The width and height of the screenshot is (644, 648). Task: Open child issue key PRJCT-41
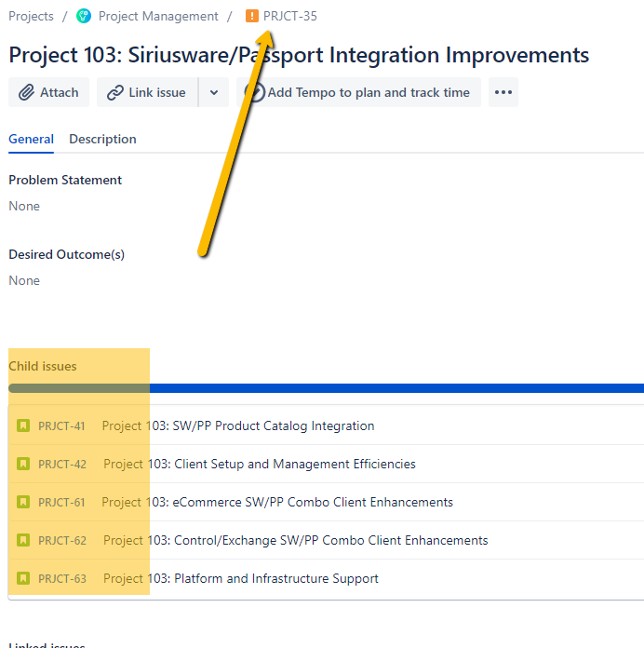(61, 426)
